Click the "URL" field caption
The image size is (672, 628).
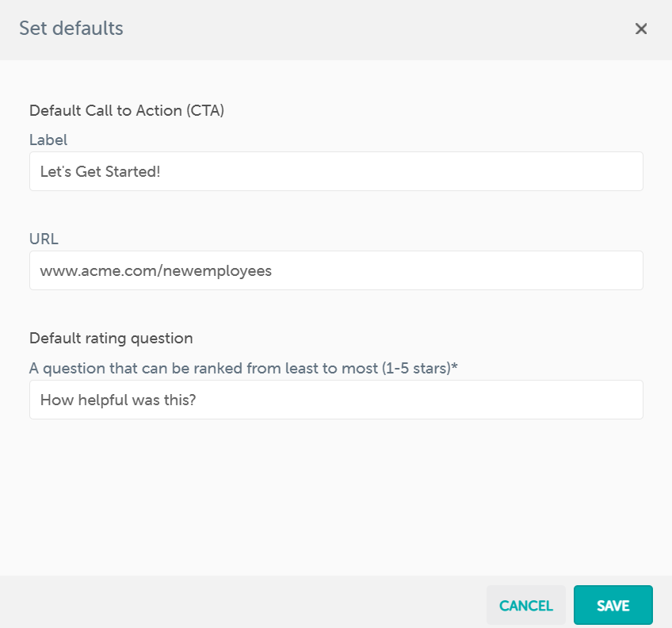(44, 239)
